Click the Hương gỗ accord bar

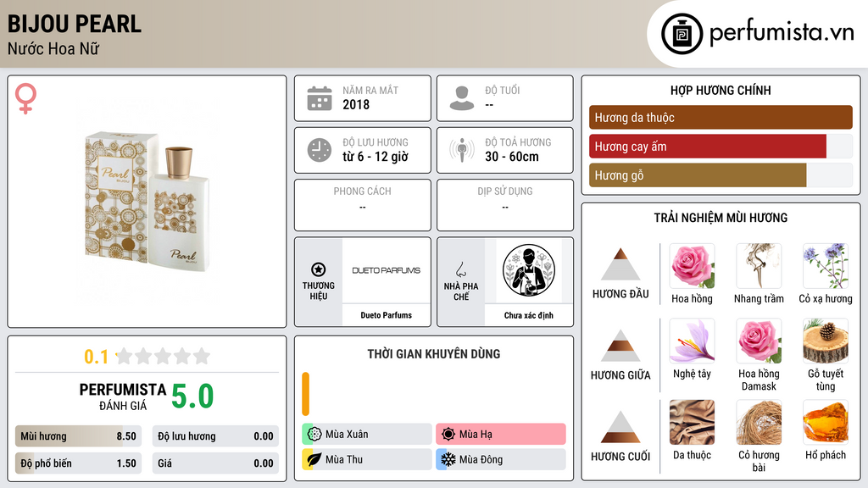coord(721,175)
